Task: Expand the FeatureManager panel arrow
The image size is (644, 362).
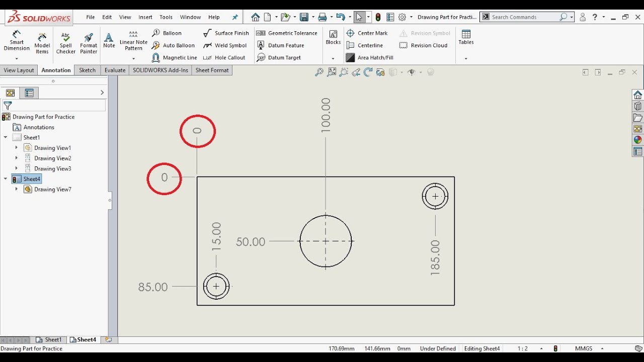Action: [x=102, y=93]
